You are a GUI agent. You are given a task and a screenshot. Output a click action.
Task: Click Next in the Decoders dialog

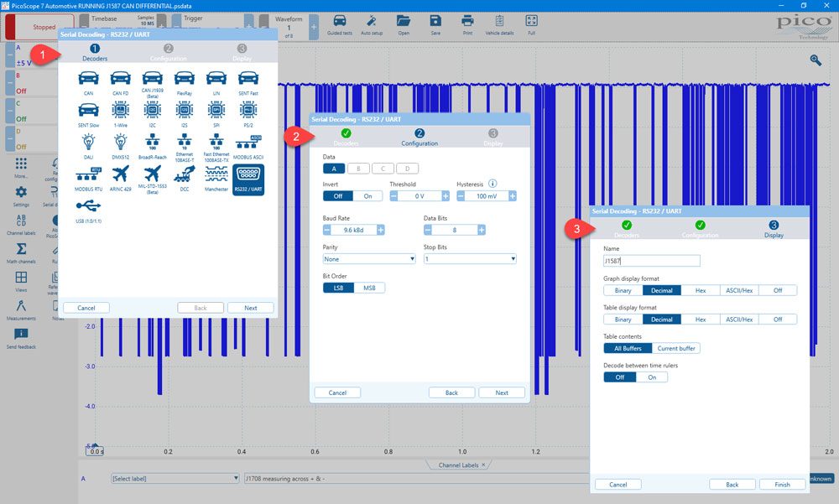pos(250,308)
